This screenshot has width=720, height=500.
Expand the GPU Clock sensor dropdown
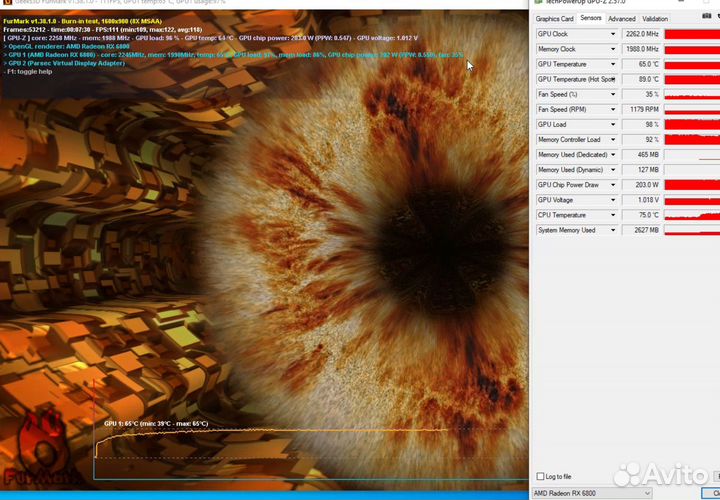(x=613, y=34)
